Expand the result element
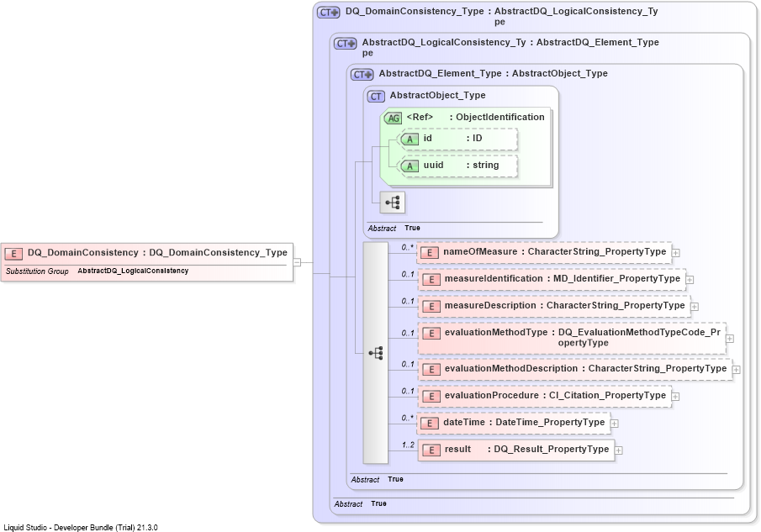 (618, 450)
